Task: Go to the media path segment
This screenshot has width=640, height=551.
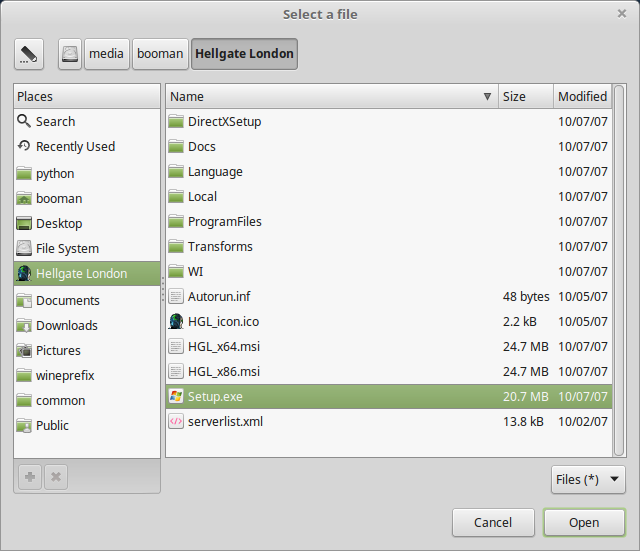Action: tap(107, 54)
